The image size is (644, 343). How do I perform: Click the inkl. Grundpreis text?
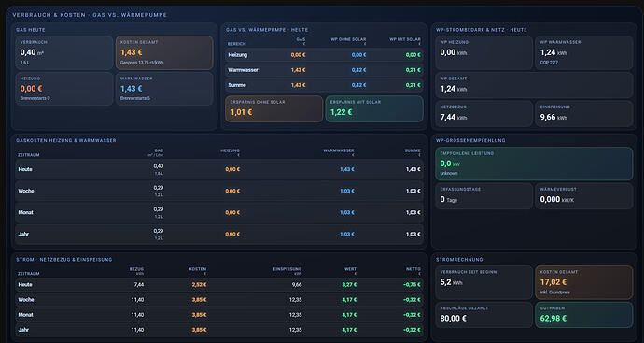pyautogui.click(x=555, y=293)
